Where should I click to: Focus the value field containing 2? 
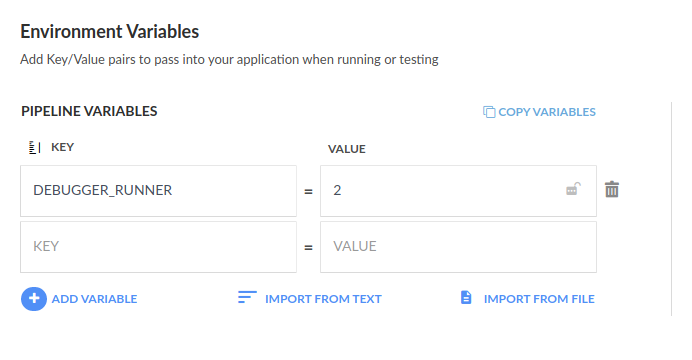(458, 191)
